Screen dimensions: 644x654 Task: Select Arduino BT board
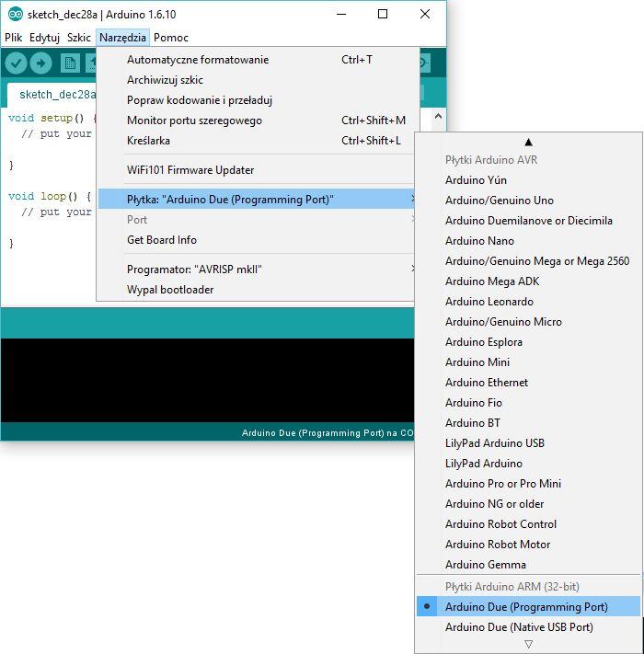point(528,422)
